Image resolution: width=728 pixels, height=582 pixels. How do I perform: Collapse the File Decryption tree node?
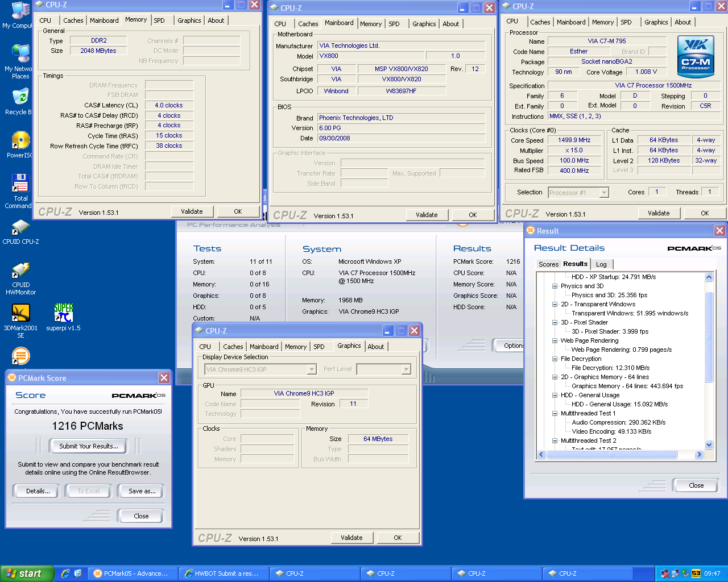tap(555, 359)
